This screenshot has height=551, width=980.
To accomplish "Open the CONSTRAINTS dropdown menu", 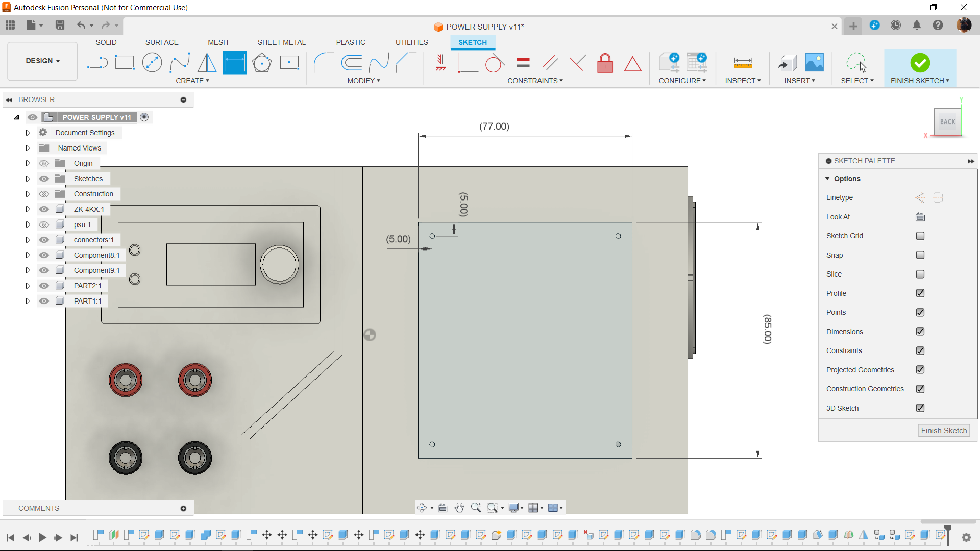I will [x=535, y=81].
